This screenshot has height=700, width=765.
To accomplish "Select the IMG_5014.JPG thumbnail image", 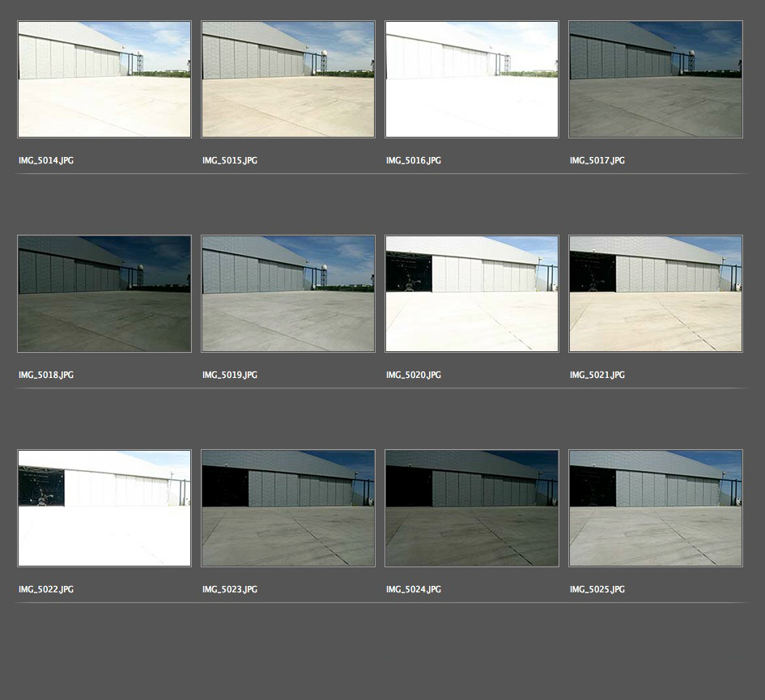I will point(104,79).
